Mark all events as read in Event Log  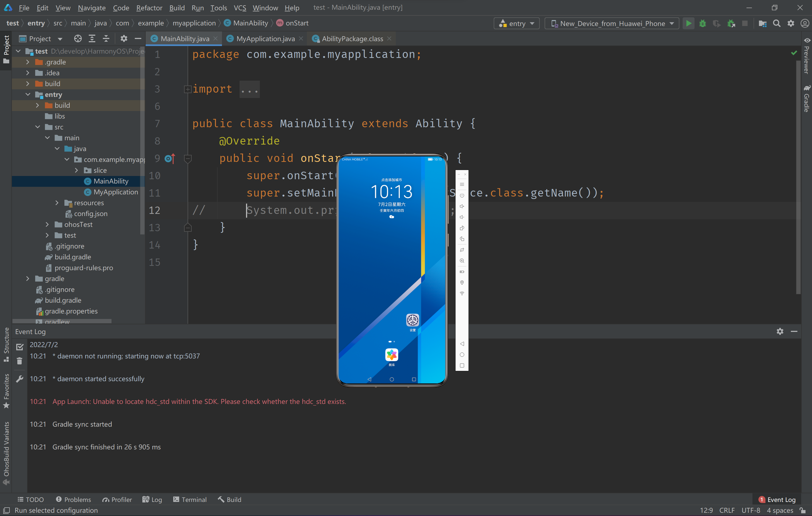click(19, 347)
